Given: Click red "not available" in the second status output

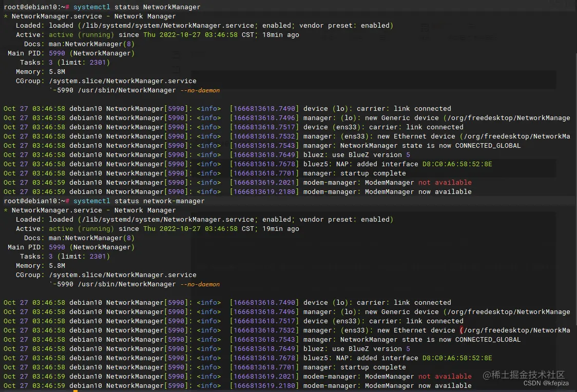Looking at the screenshot, I should [x=445, y=376].
